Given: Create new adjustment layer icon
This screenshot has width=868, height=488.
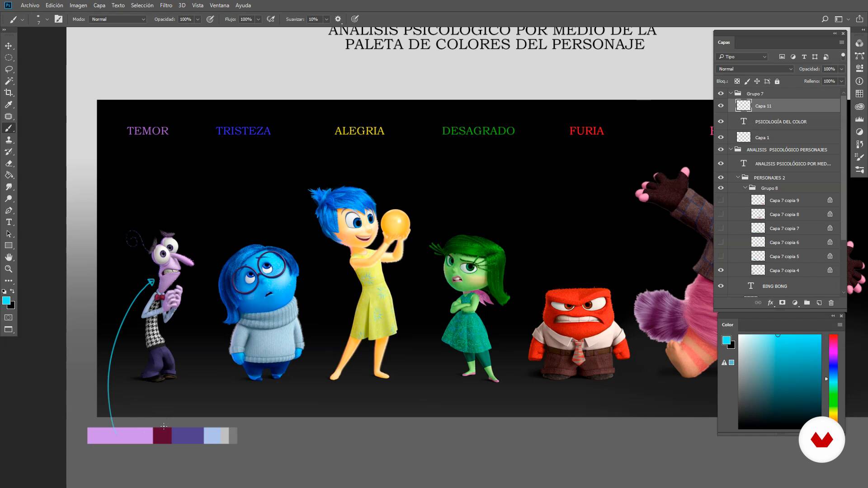Looking at the screenshot, I should pyautogui.click(x=795, y=303).
